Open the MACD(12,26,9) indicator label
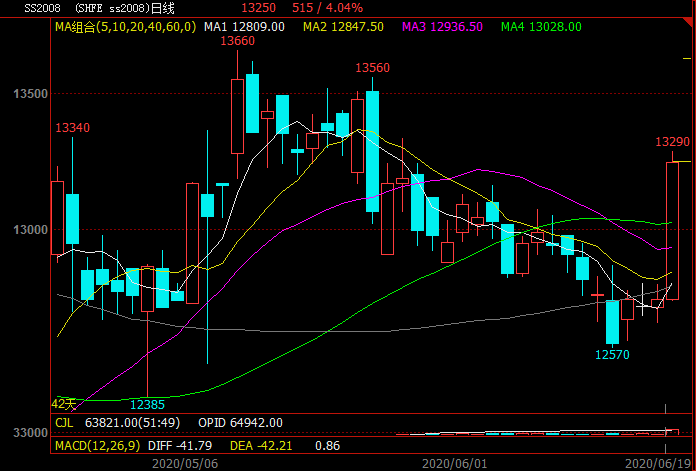The height and width of the screenshot is (471, 696). coord(97,445)
